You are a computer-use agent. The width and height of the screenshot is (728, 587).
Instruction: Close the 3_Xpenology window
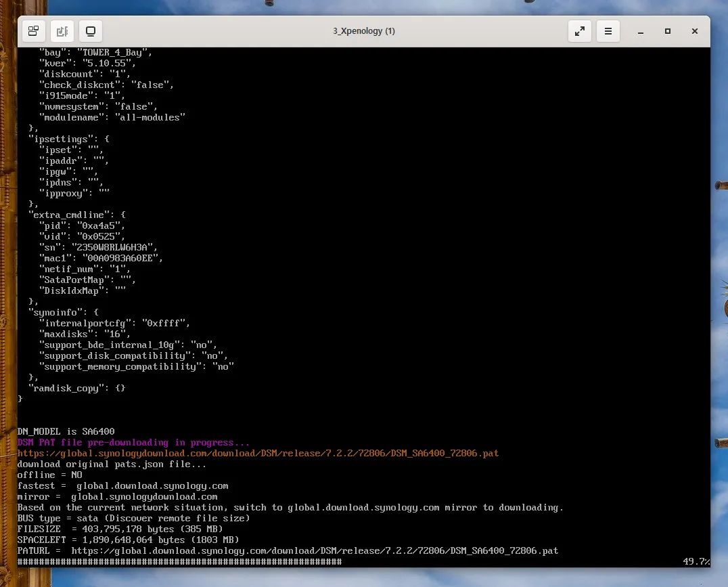click(694, 31)
